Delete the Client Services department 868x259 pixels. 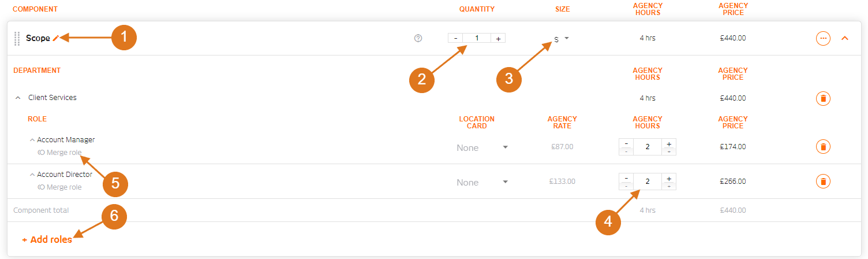(x=824, y=98)
